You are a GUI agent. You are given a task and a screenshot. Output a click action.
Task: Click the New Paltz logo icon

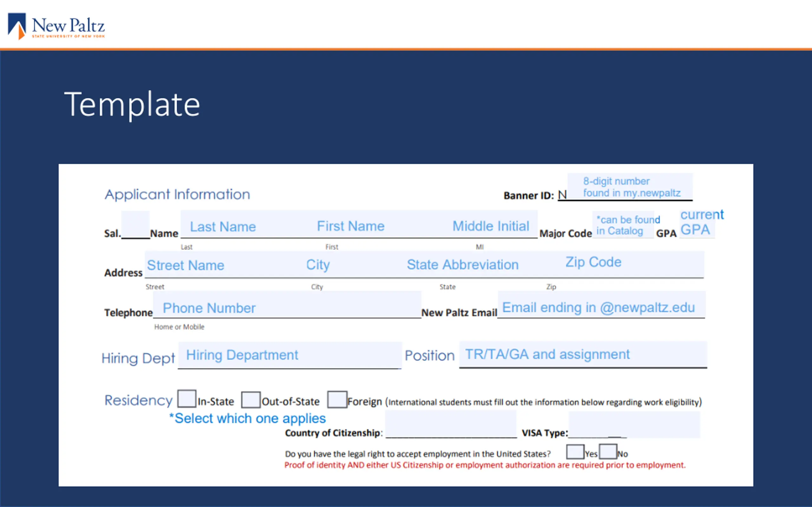(17, 26)
